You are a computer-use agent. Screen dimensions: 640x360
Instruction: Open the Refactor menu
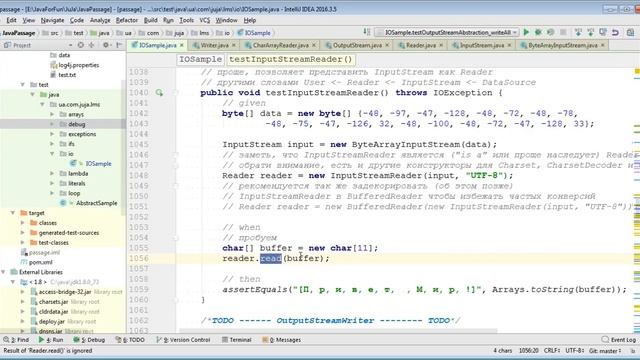coord(127,20)
